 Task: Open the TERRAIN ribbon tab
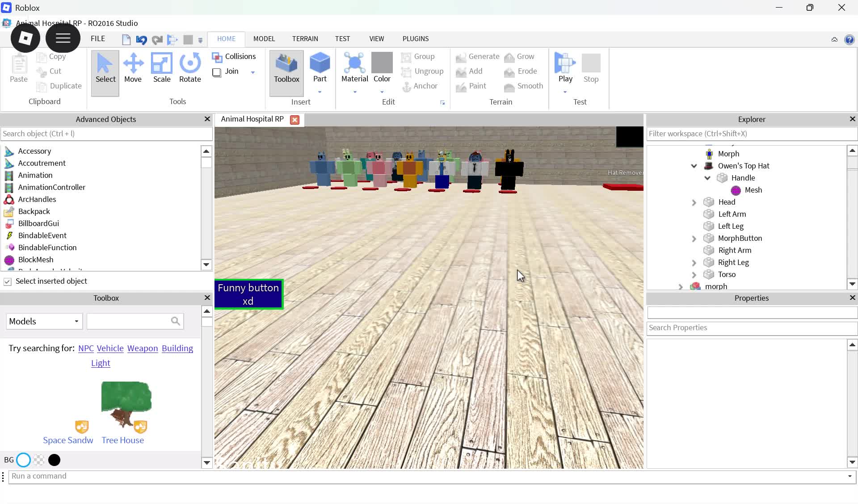coord(305,39)
